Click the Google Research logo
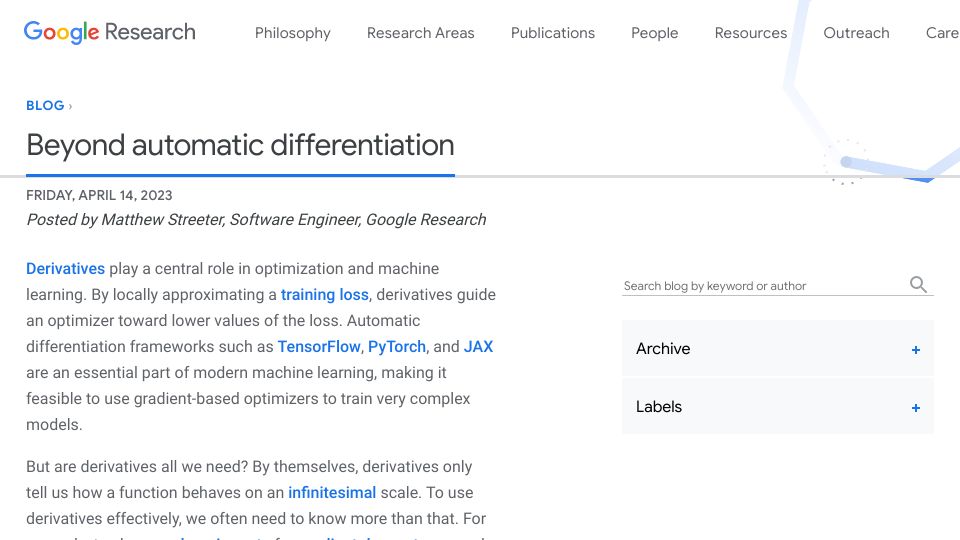960x540 pixels. [x=110, y=32]
